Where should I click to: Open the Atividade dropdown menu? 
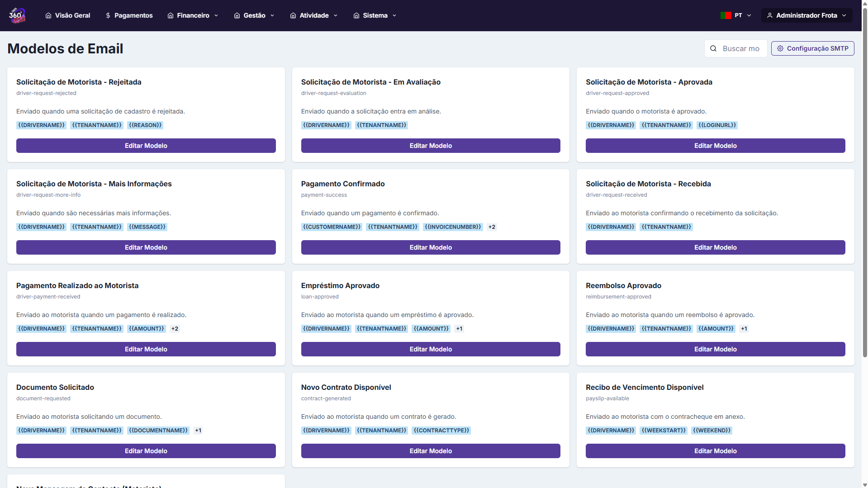pyautogui.click(x=314, y=15)
